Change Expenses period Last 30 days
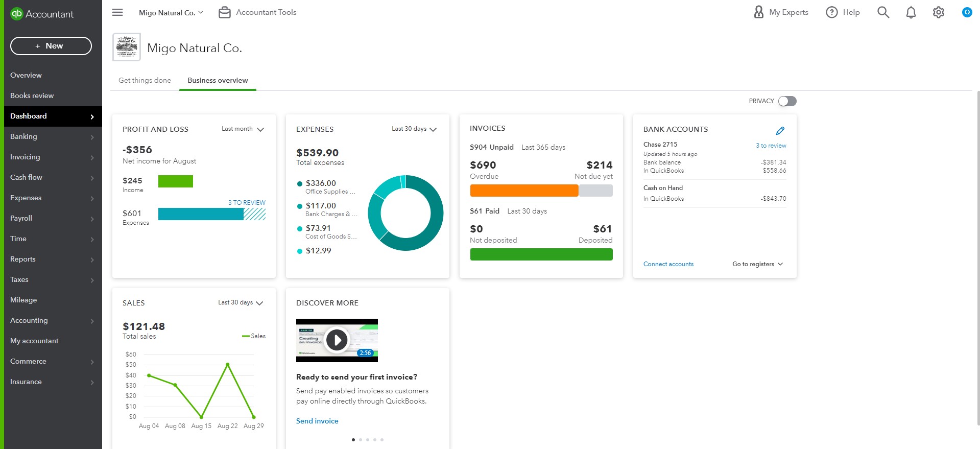This screenshot has height=449, width=980. pyautogui.click(x=414, y=129)
